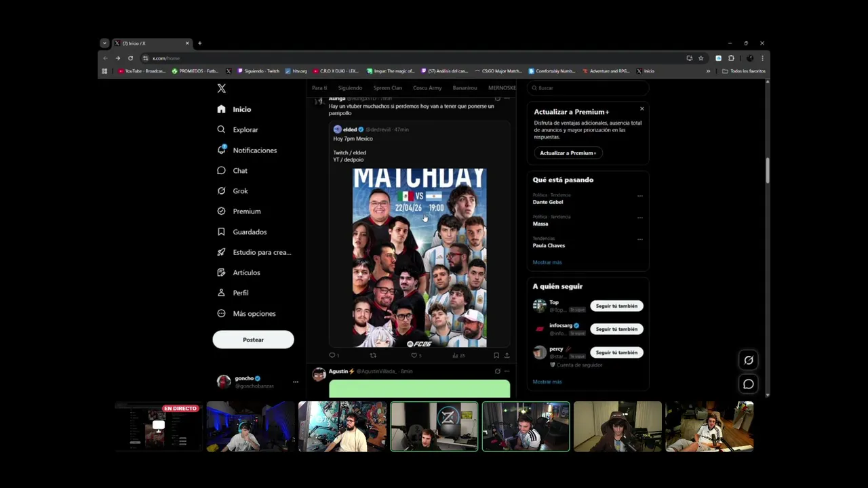Image resolution: width=868 pixels, height=488 pixels.
Task: Repost the Auriga post
Action: pyautogui.click(x=372, y=355)
